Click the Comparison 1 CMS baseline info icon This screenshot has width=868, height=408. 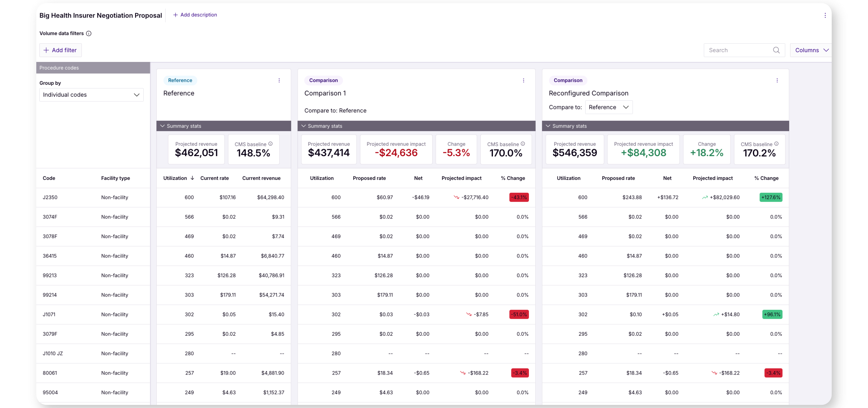(x=523, y=144)
